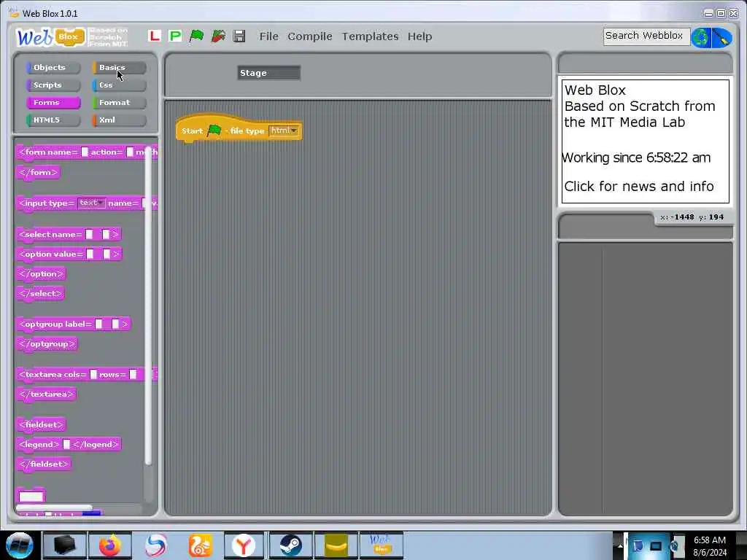747x560 pixels.
Task: Click the closing /textarea block
Action: [46, 394]
